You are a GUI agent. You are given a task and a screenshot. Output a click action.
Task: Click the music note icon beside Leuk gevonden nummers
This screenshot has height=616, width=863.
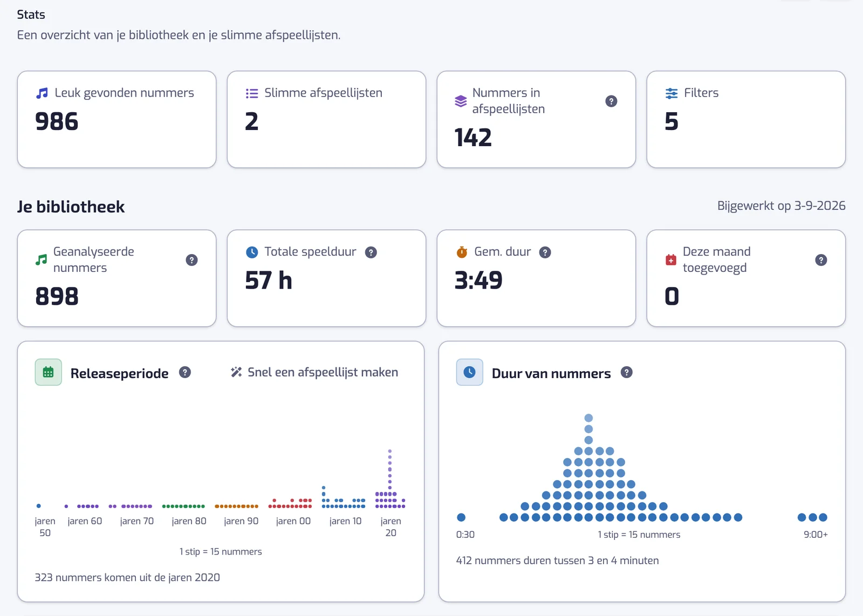42,93
